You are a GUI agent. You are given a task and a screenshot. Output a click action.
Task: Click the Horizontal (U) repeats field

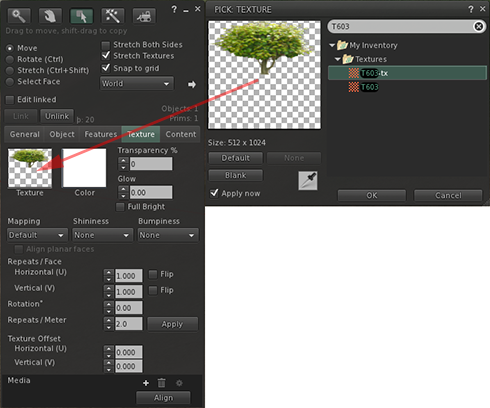point(129,276)
